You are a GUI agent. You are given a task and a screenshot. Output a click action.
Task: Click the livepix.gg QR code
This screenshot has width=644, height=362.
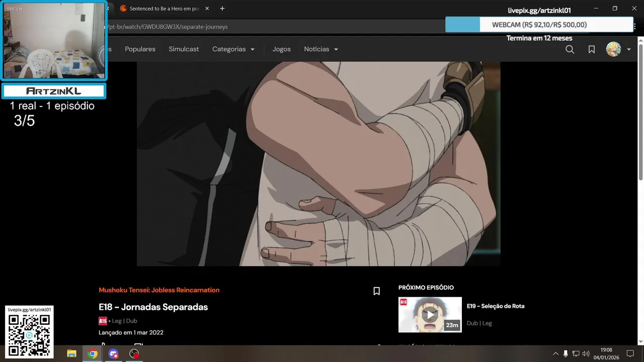tap(29, 336)
